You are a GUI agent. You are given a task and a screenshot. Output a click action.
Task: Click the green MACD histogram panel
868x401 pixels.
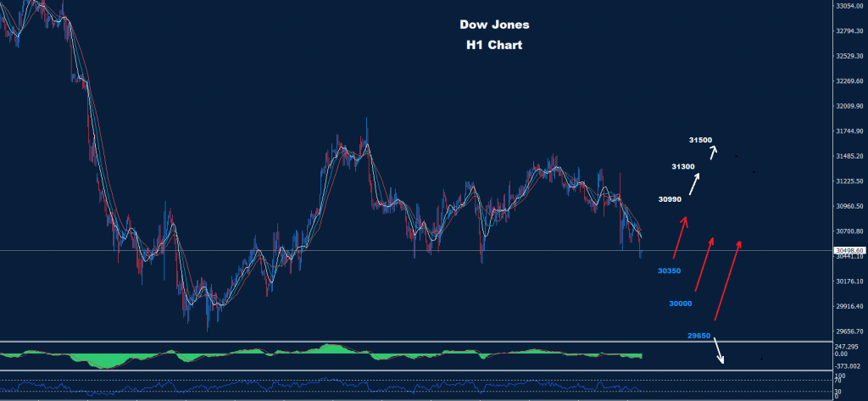[x=321, y=355]
